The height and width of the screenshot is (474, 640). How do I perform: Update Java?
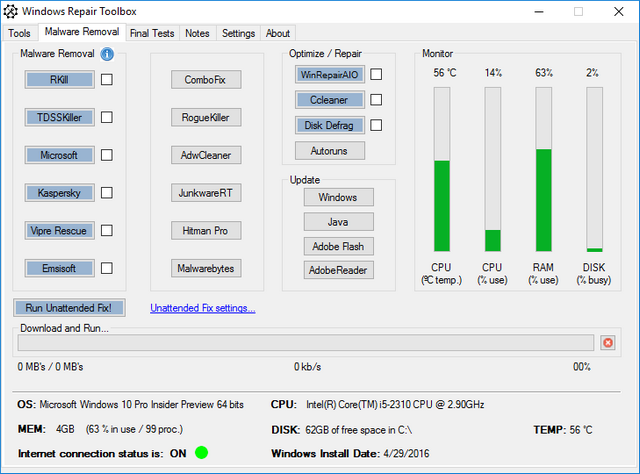[338, 222]
